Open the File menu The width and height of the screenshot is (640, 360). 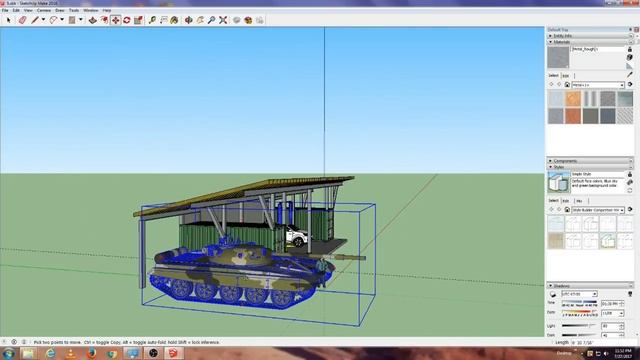tap(5, 10)
